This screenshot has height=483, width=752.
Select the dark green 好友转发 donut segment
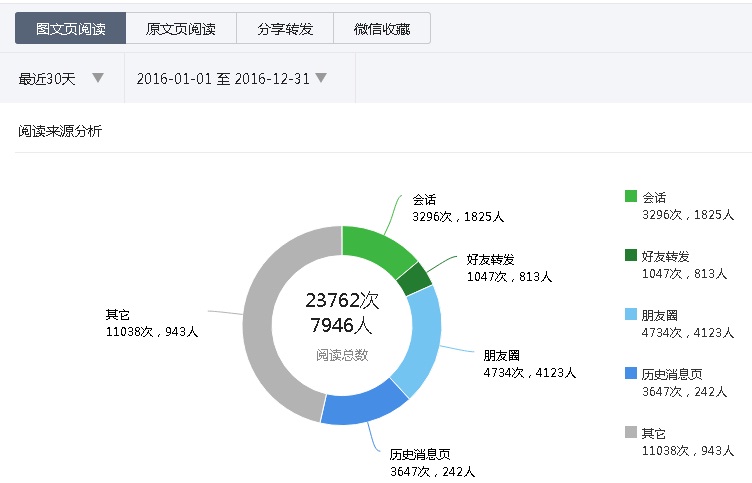tap(414, 279)
